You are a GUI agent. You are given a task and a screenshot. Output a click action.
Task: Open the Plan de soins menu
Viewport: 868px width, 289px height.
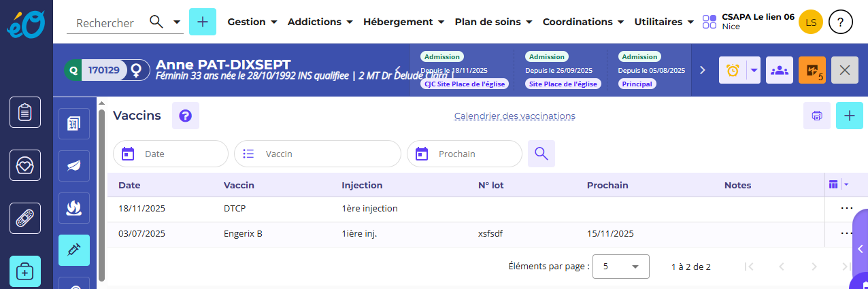coord(493,22)
